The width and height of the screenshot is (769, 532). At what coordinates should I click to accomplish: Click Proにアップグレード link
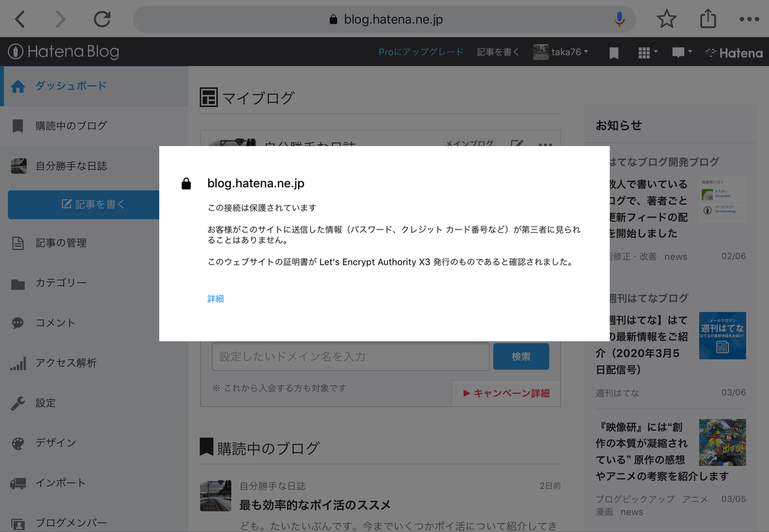(x=420, y=52)
